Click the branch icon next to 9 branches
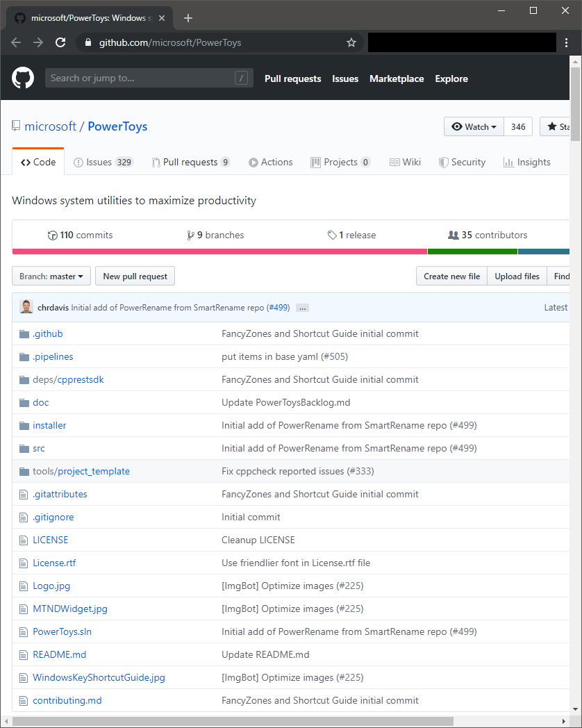The height and width of the screenshot is (728, 582). [190, 235]
